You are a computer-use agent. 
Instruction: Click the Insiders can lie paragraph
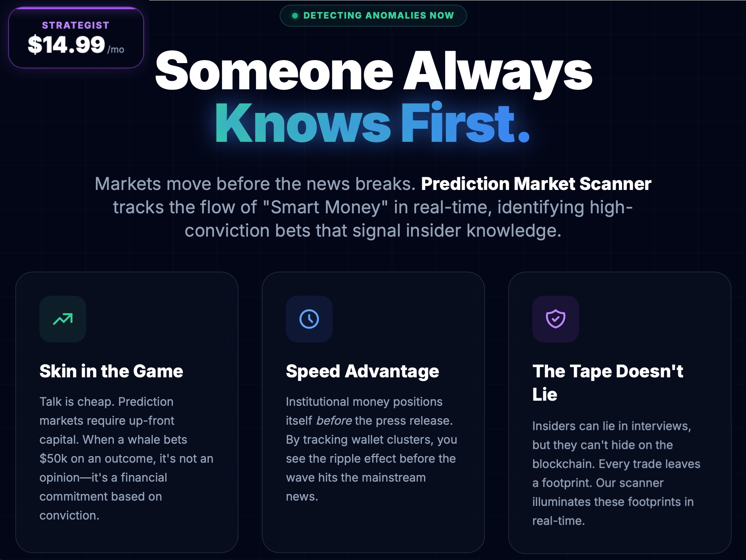(x=616, y=473)
